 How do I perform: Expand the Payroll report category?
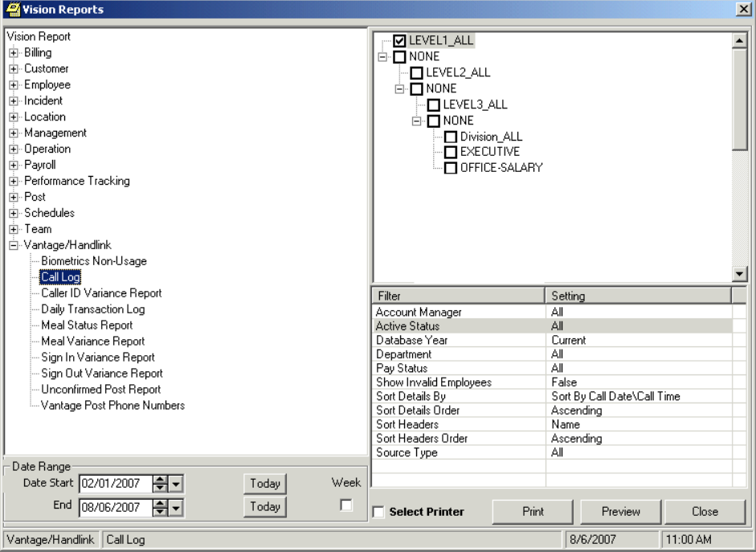coord(14,165)
